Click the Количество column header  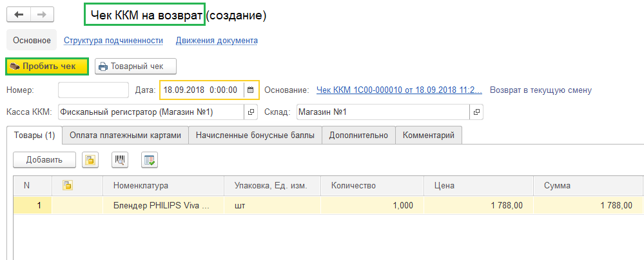pyautogui.click(x=372, y=186)
